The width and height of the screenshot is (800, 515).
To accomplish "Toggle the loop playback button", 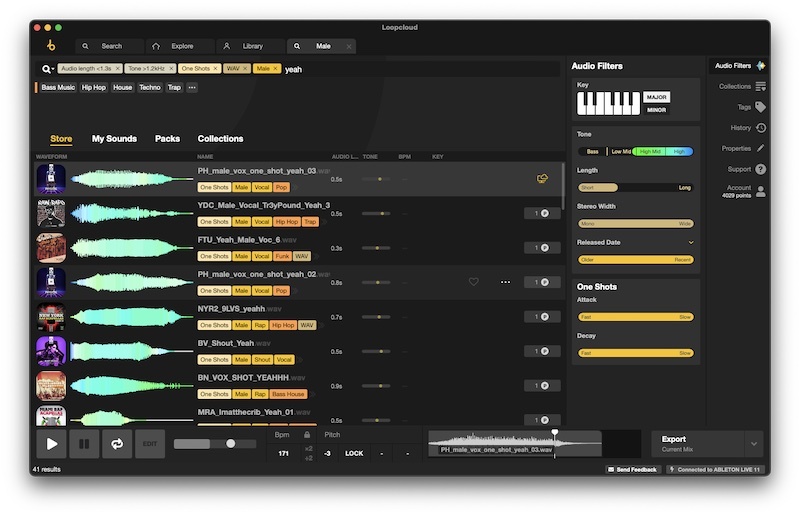I will (x=116, y=443).
